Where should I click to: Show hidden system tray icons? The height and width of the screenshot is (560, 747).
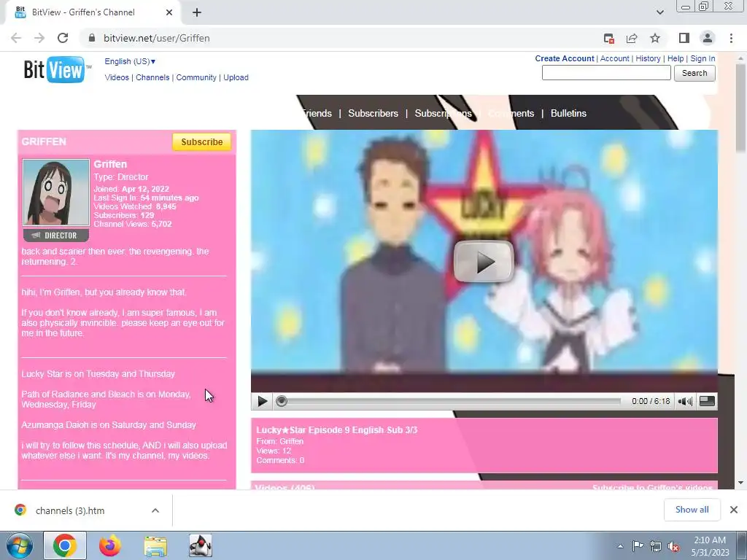coord(620,546)
